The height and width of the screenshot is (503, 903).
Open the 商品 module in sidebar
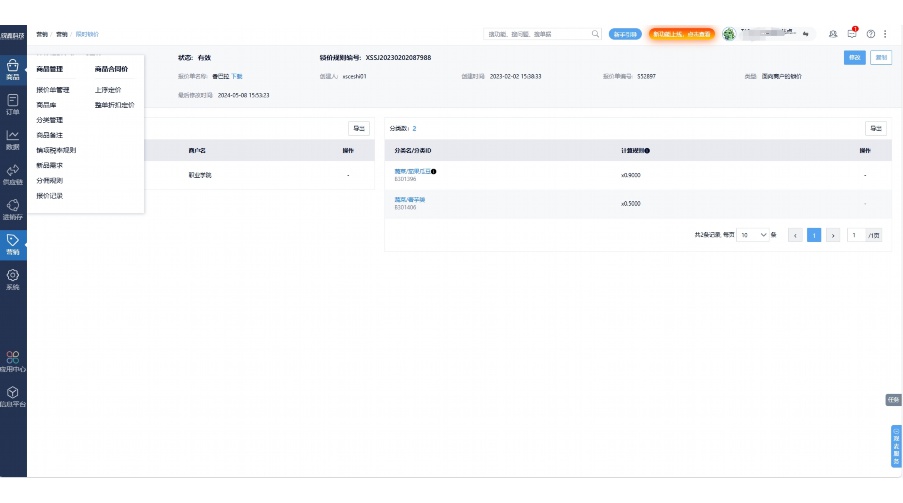click(x=12, y=68)
